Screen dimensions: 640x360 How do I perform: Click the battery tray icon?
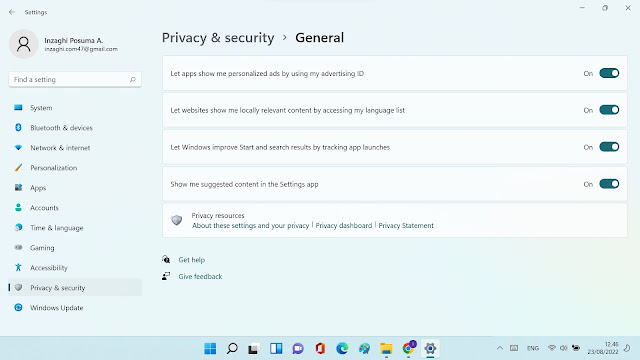[576, 348]
